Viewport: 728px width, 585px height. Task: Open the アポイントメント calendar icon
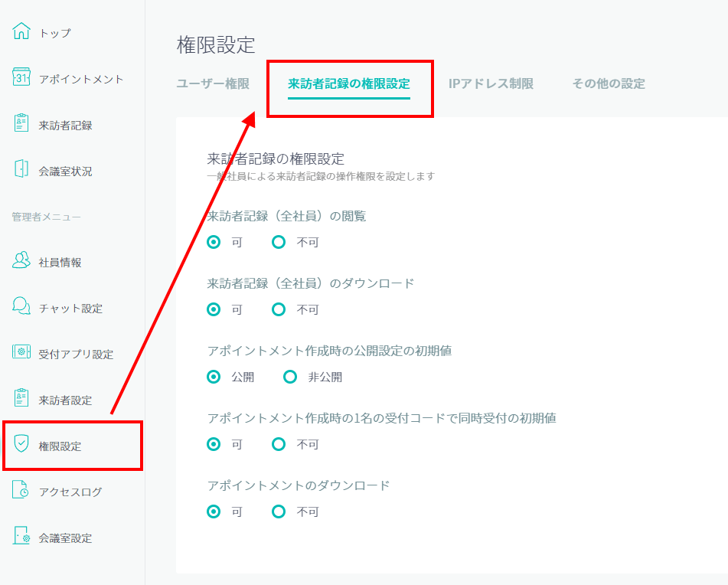(x=21, y=77)
